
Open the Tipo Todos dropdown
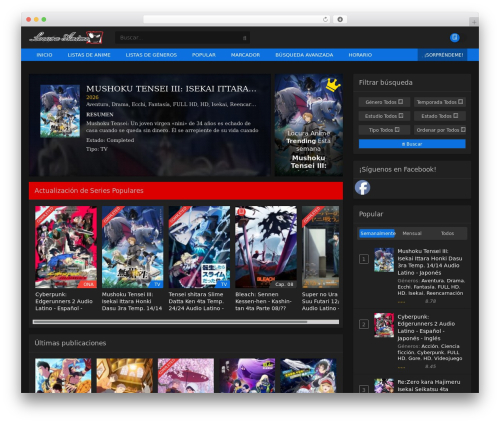point(384,130)
